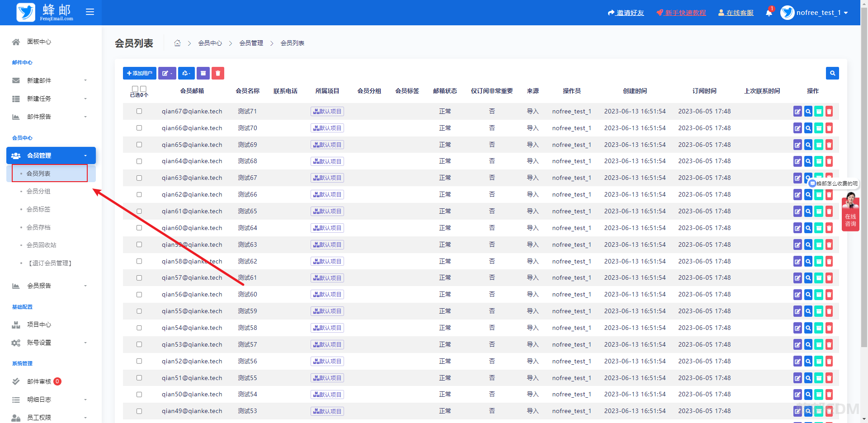Collapse the 会员管理 sidebar menu
Viewport: 868px width, 423px height.
coord(51,155)
